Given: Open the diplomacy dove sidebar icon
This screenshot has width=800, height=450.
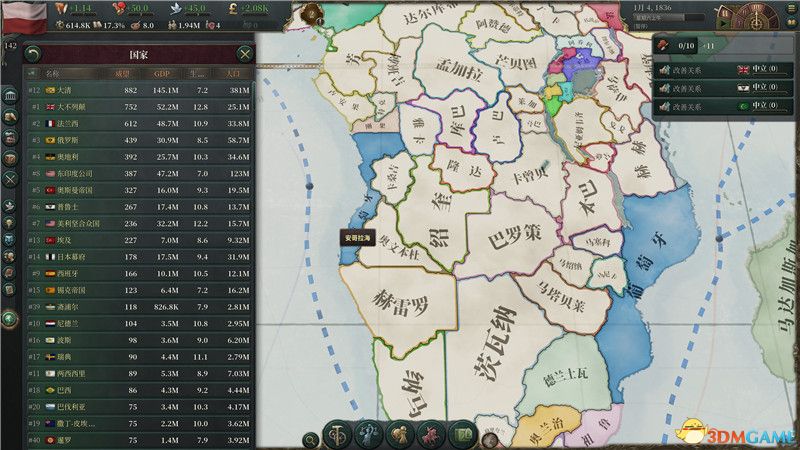Looking at the screenshot, I should pyautogui.click(x=10, y=206).
